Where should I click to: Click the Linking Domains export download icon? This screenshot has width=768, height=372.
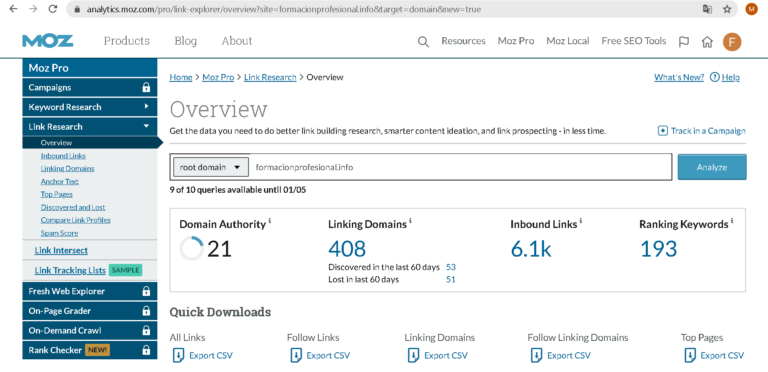(413, 355)
